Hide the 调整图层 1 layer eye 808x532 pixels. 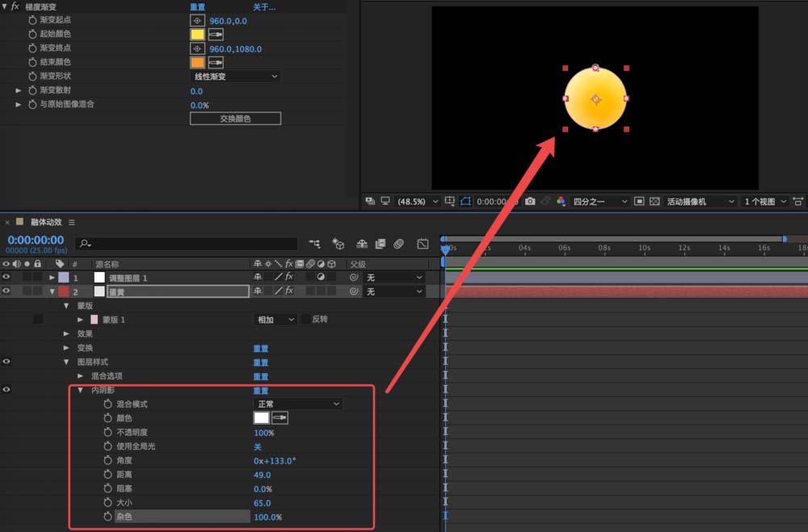click(6, 277)
